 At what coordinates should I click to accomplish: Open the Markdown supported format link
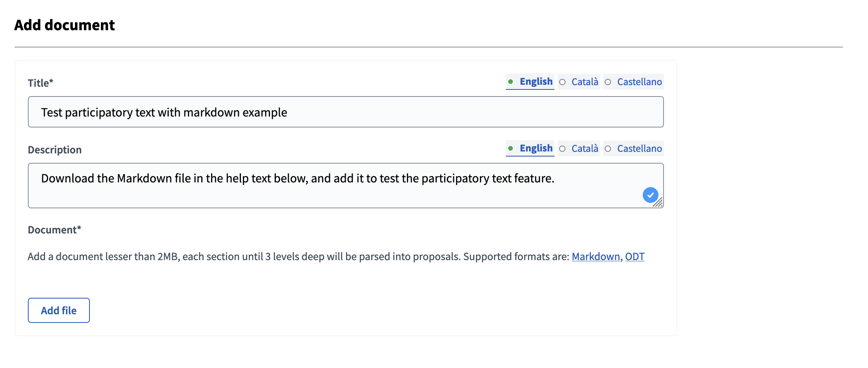[595, 257]
